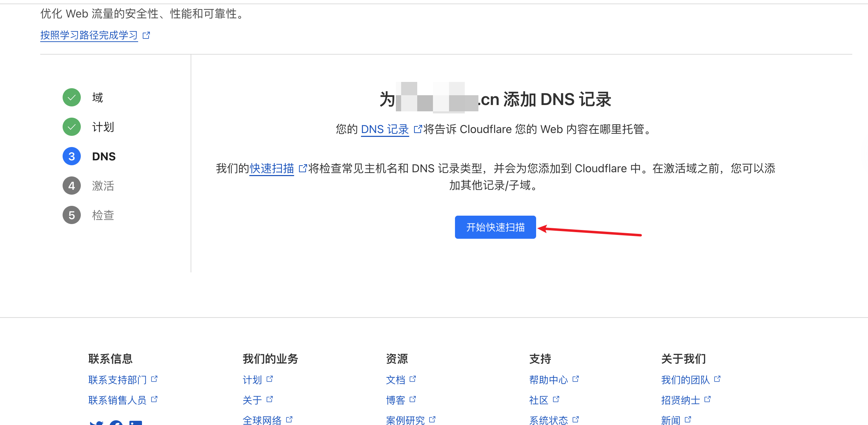This screenshot has width=868, height=425.
Task: Open the 博客 resources link
Action: point(396,400)
